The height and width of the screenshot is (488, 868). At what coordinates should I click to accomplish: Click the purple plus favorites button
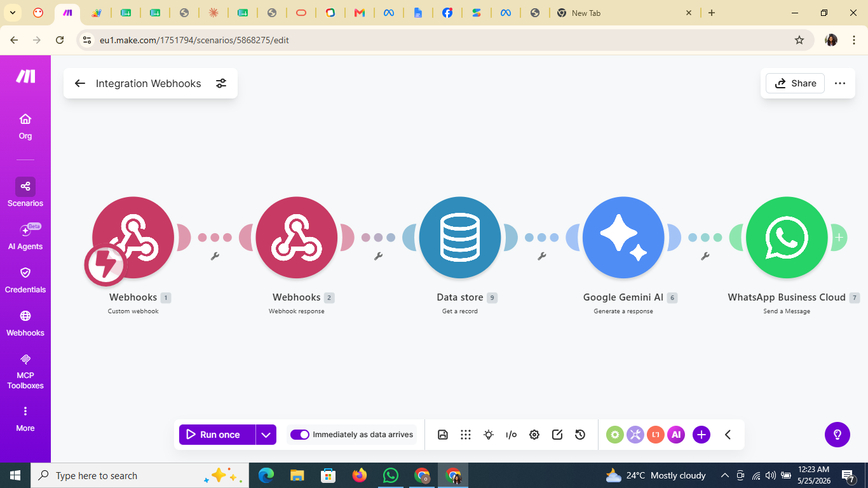point(702,435)
